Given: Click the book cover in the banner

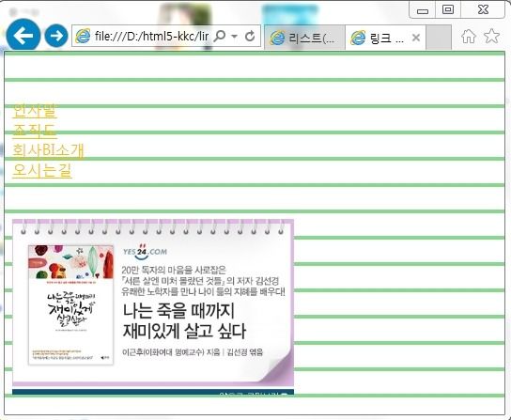Looking at the screenshot, I should point(71,304).
